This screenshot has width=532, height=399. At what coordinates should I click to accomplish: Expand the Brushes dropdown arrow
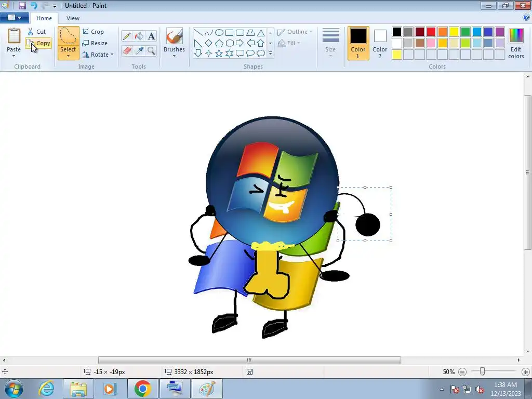[x=174, y=56]
